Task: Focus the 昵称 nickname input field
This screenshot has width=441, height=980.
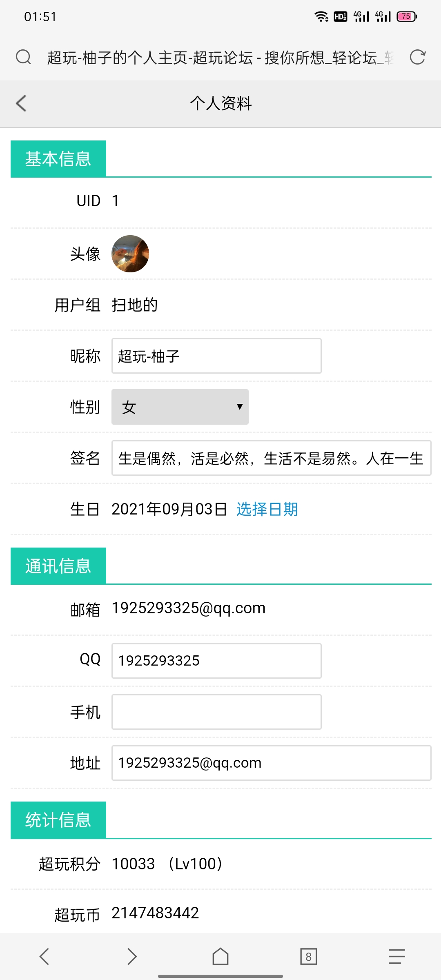Action: click(216, 356)
